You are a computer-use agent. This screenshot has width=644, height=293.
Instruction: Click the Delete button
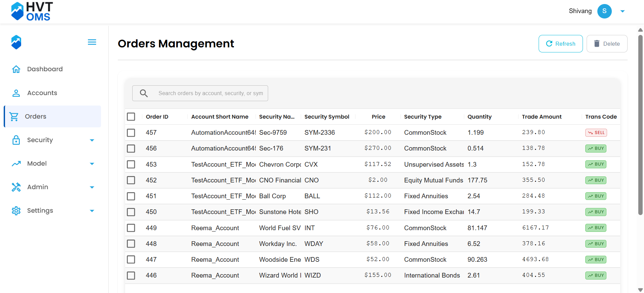tap(607, 44)
